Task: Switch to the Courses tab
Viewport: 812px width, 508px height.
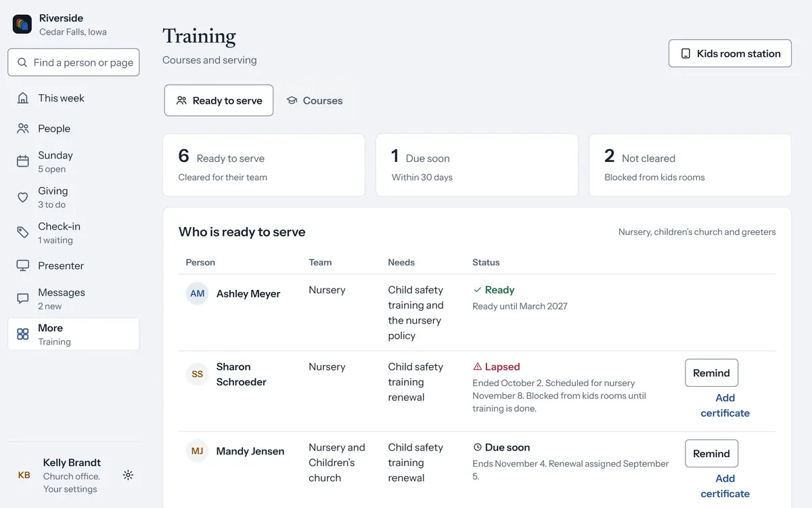Action: pos(315,100)
